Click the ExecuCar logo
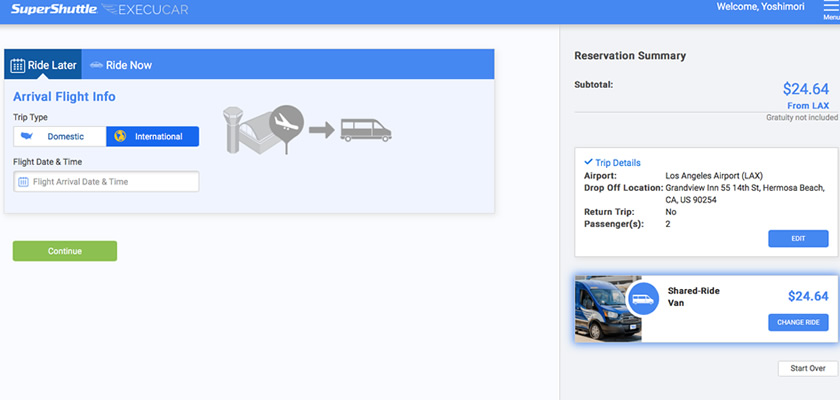 pos(146,10)
